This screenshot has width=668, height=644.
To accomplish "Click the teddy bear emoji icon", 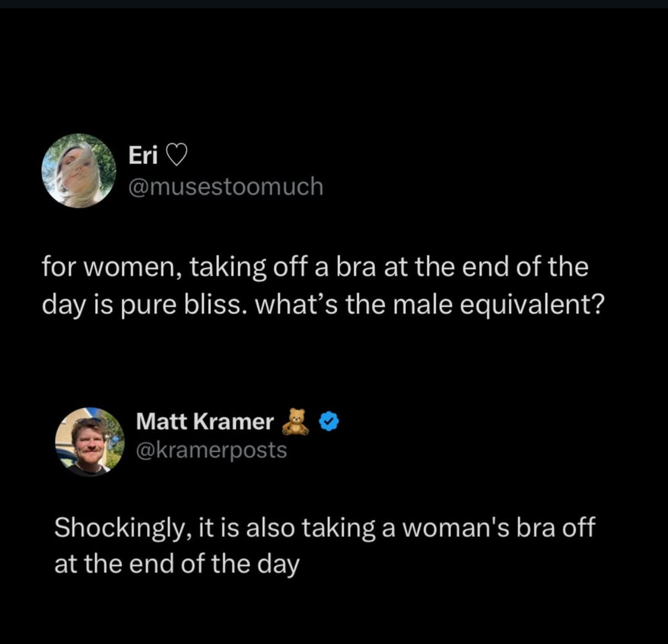I will point(295,421).
